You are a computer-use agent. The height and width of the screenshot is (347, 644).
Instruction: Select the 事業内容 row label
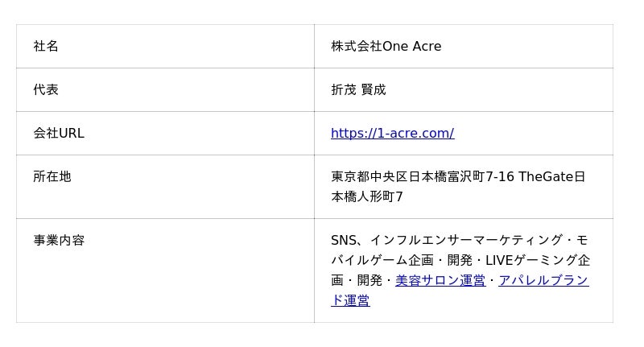59,240
